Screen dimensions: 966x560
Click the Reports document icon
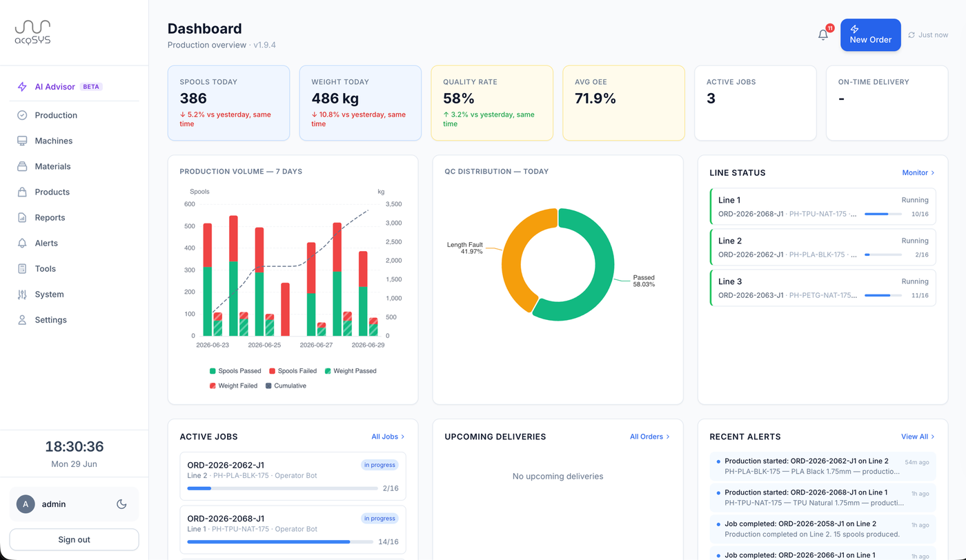point(22,217)
